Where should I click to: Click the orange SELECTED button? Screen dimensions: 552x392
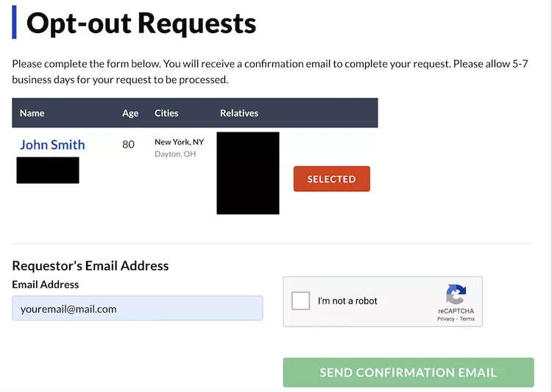332,179
